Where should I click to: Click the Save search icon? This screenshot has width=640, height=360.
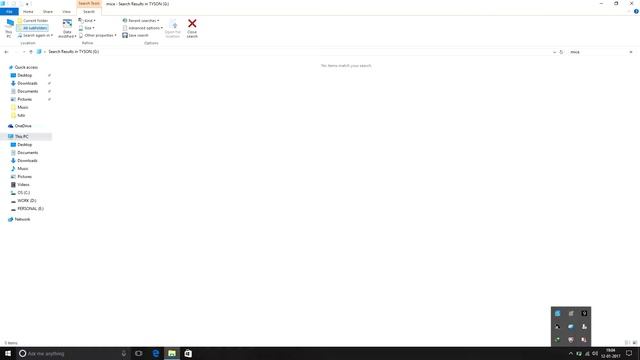pyautogui.click(x=125, y=36)
